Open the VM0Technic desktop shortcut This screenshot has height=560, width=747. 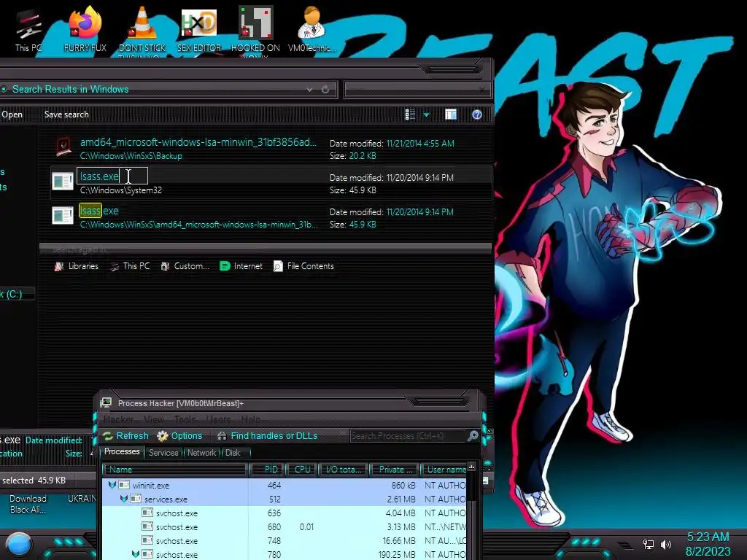click(x=311, y=29)
